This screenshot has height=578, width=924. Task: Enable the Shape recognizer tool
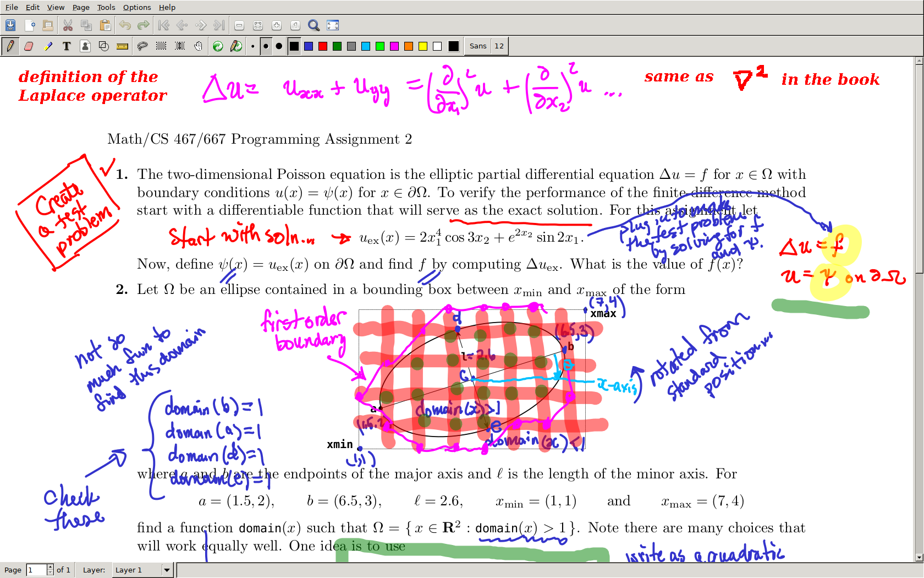[x=103, y=46]
